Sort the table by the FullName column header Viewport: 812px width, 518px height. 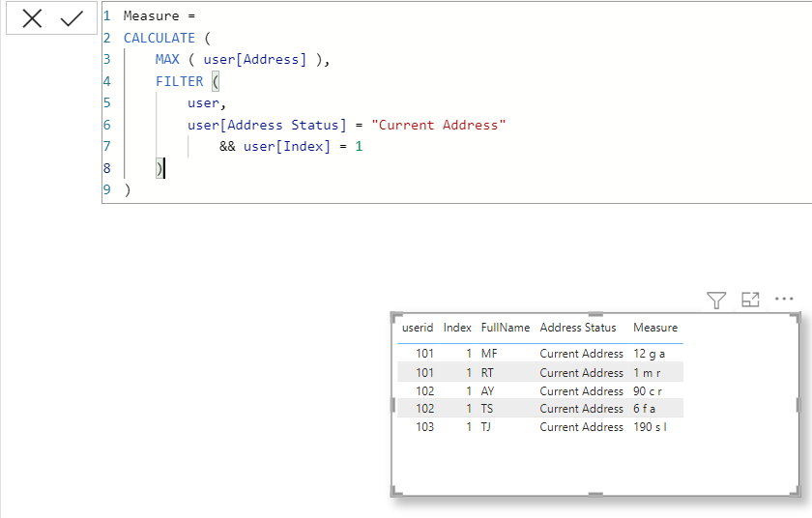click(x=506, y=328)
